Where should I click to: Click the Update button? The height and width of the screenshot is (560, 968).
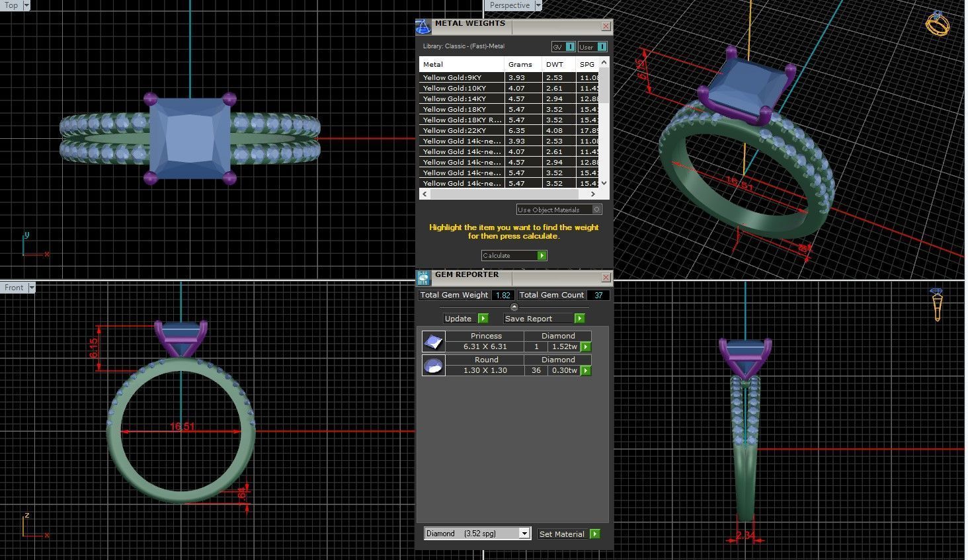(461, 319)
